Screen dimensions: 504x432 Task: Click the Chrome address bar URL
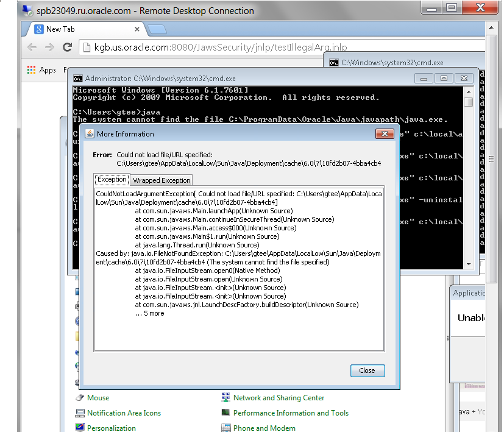tap(207, 47)
